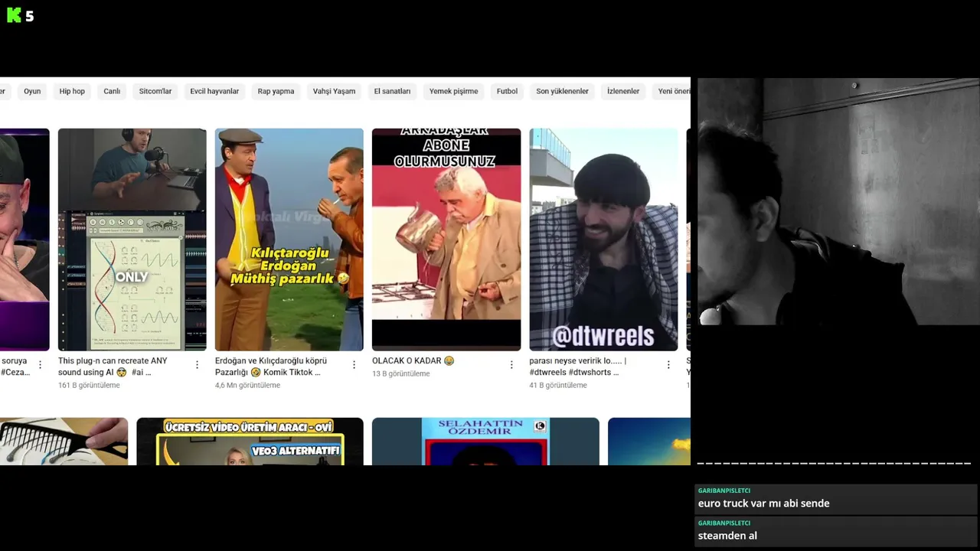Click chat message 'steamden al'
Image resolution: width=980 pixels, height=551 pixels.
point(727,536)
